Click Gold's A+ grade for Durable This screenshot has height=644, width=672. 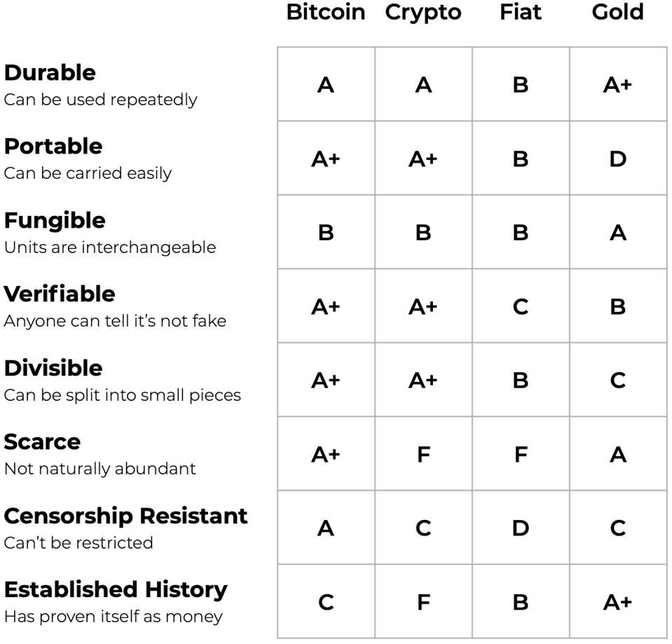tap(617, 85)
